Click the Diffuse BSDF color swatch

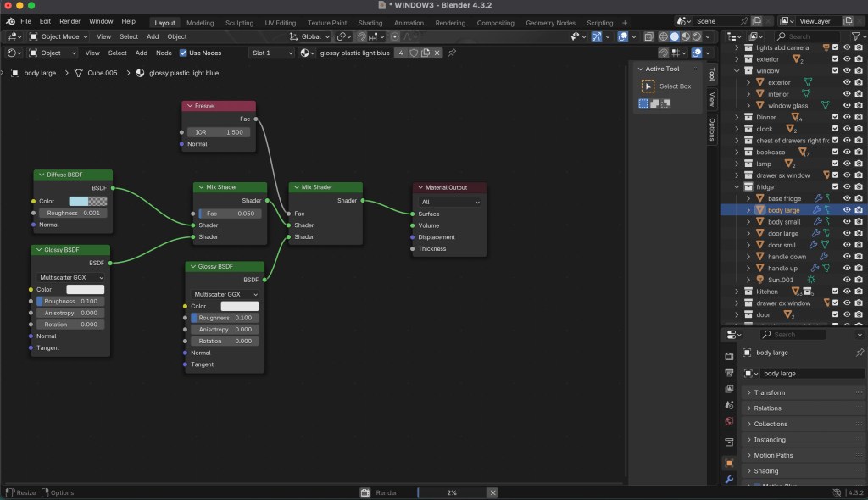pos(88,202)
